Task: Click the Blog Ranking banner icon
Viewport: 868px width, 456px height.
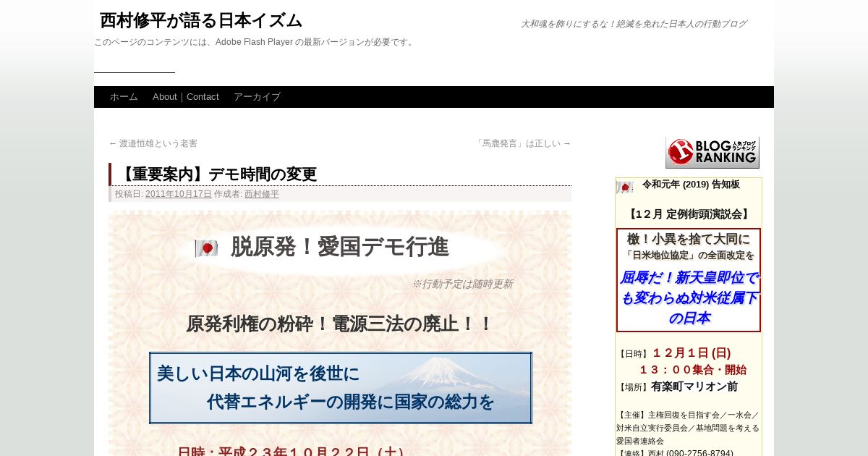Action: pos(712,153)
